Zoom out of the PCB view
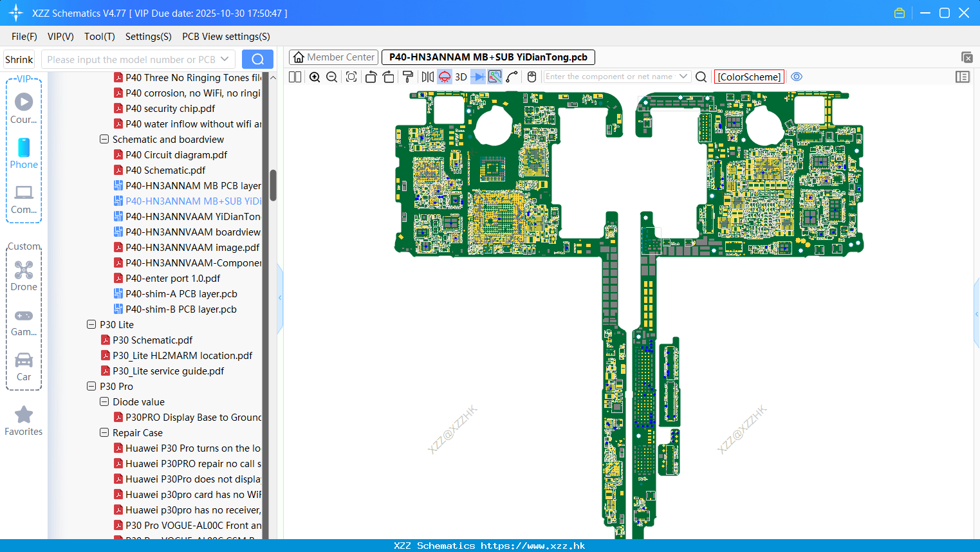The height and width of the screenshot is (552, 980). 332,77
